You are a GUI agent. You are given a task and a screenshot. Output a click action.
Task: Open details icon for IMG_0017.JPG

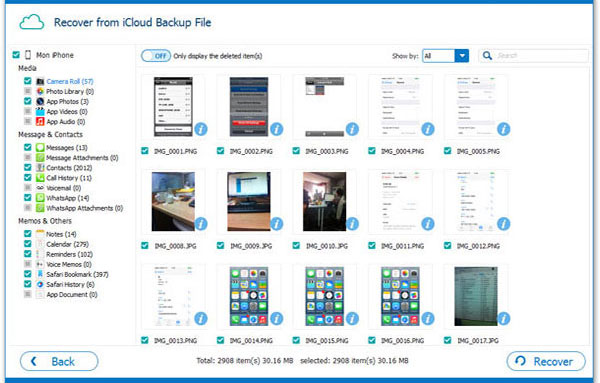coord(504,318)
